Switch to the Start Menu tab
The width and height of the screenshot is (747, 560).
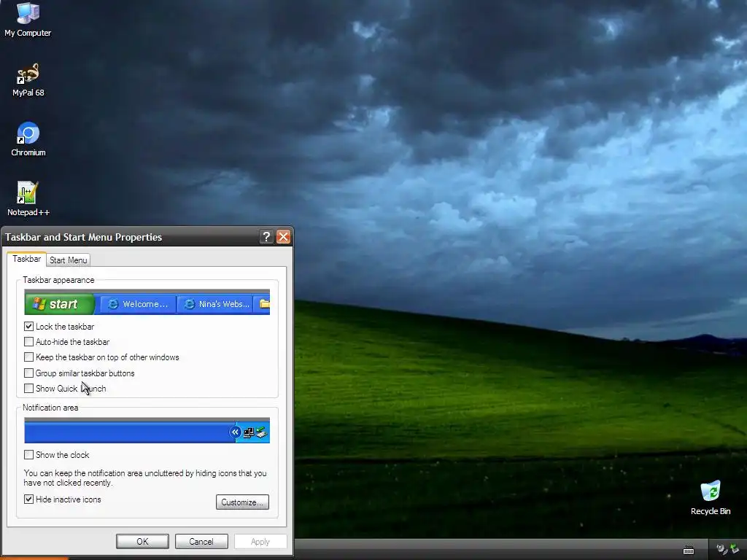[x=68, y=260]
